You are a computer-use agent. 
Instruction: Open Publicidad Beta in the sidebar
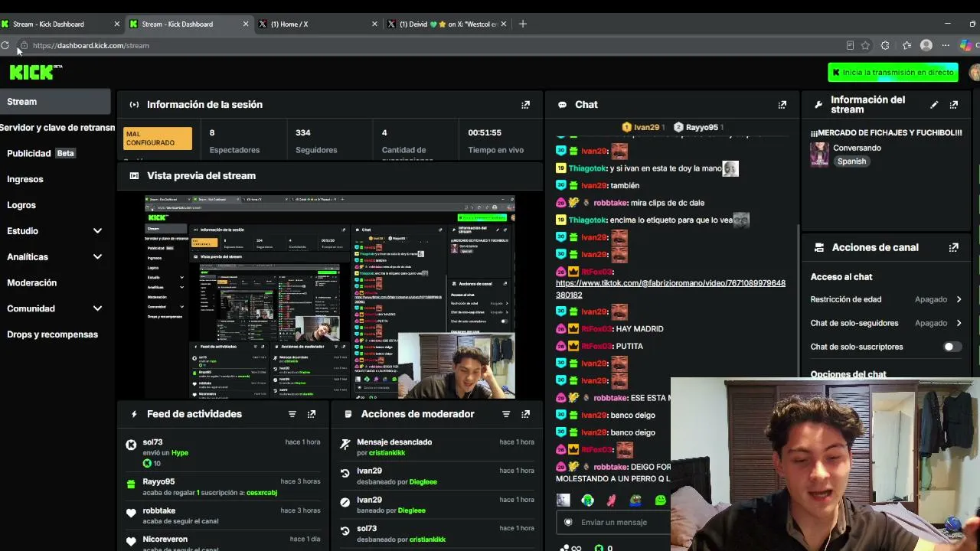pos(54,153)
